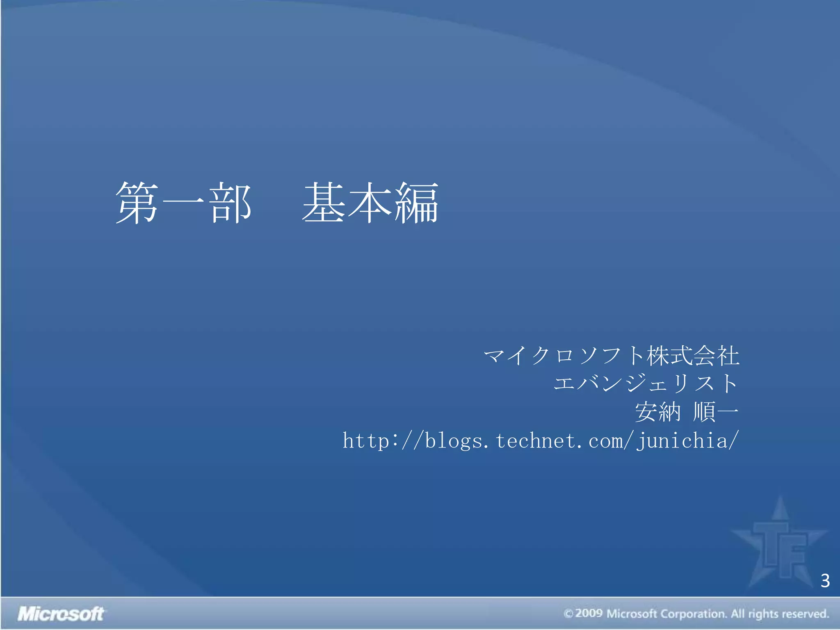
Task: Select the presenter name 安納 順一
Action: 687,412
